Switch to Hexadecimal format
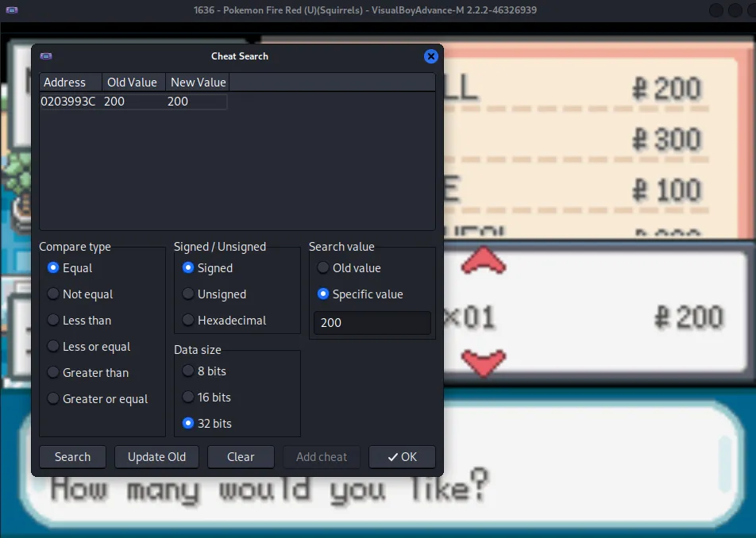The height and width of the screenshot is (538, 756). (x=188, y=321)
